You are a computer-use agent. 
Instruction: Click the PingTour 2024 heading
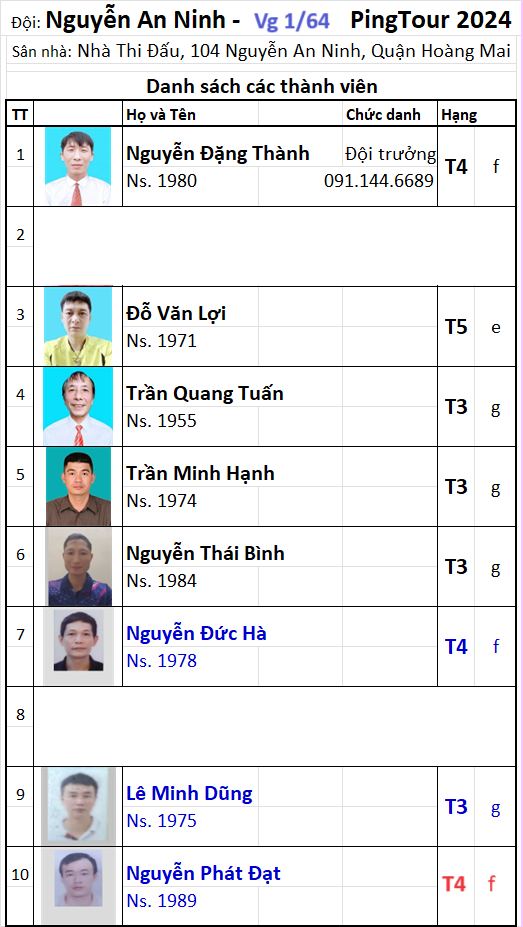pos(431,21)
